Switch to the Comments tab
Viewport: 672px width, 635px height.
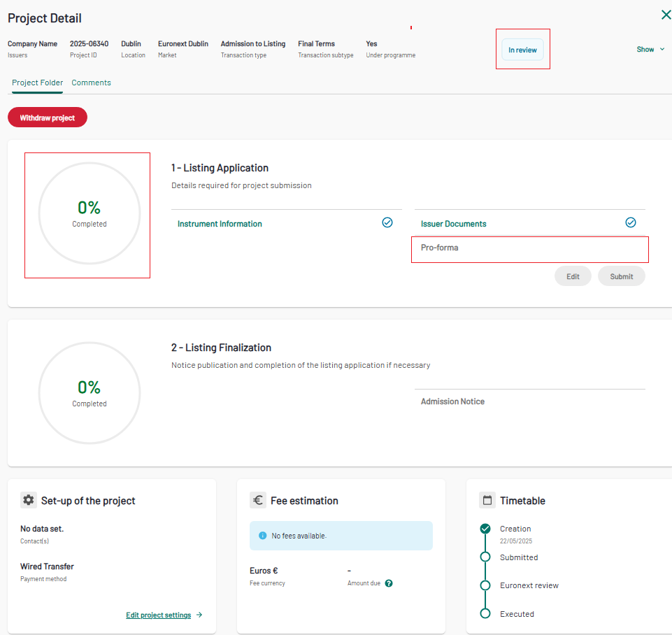pyautogui.click(x=91, y=83)
